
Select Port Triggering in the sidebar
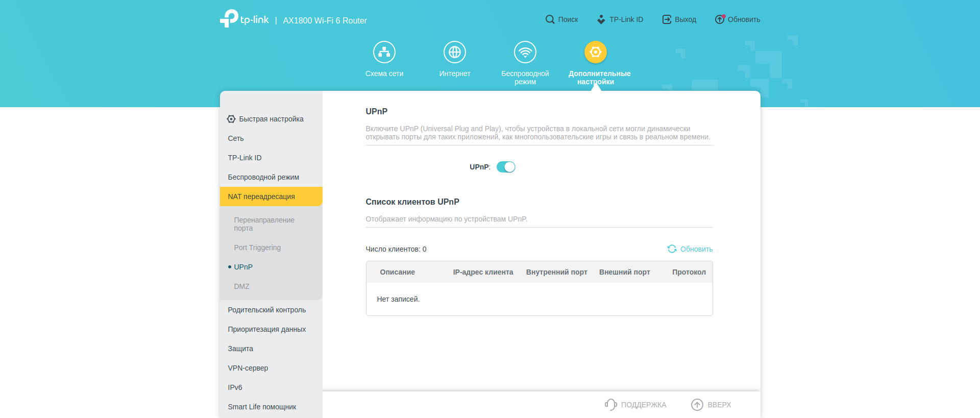[257, 248]
